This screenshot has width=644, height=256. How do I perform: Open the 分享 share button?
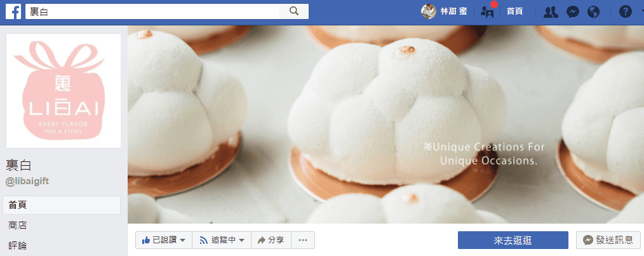(271, 240)
